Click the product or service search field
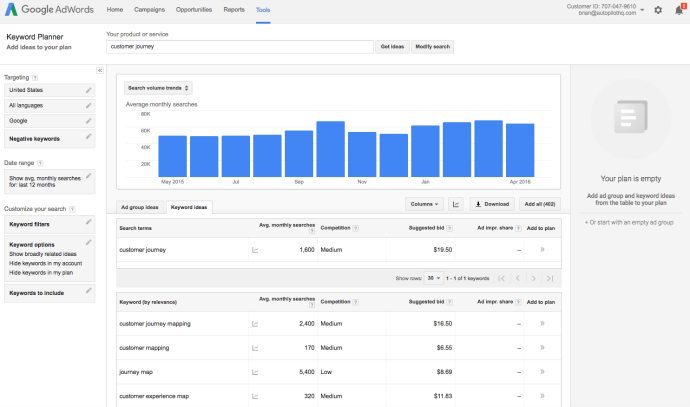Image resolution: width=690 pixels, height=407 pixels. pos(240,47)
